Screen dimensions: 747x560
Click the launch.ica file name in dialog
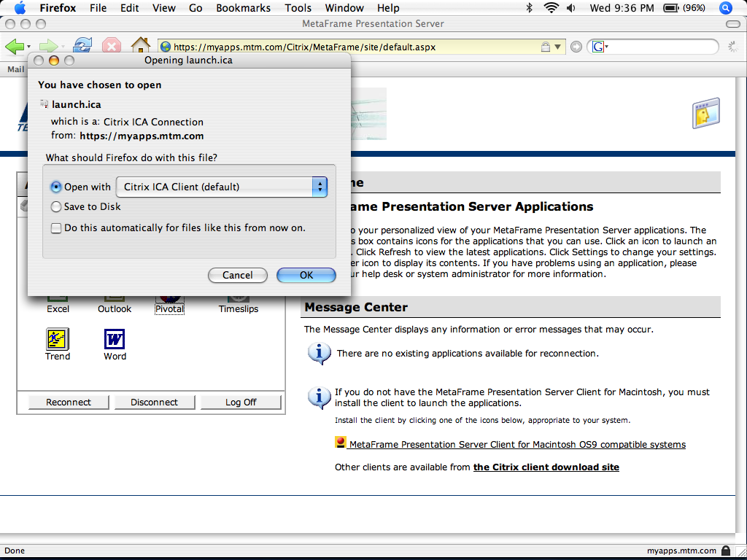(x=76, y=104)
